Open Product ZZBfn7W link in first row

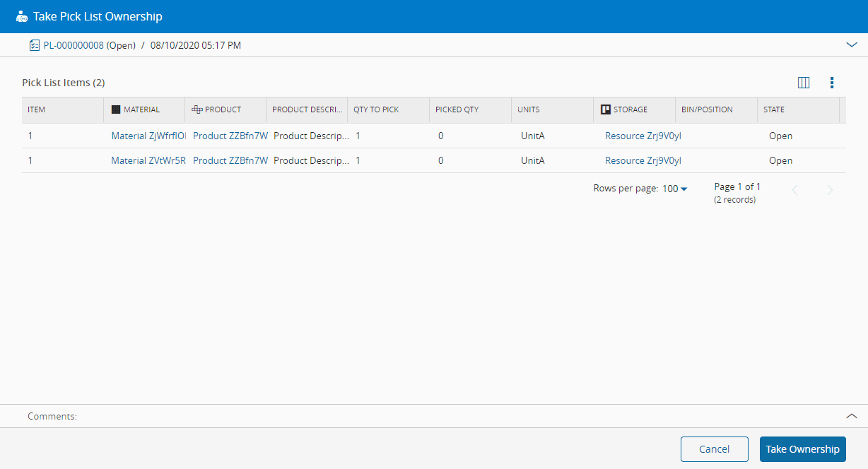click(x=230, y=136)
